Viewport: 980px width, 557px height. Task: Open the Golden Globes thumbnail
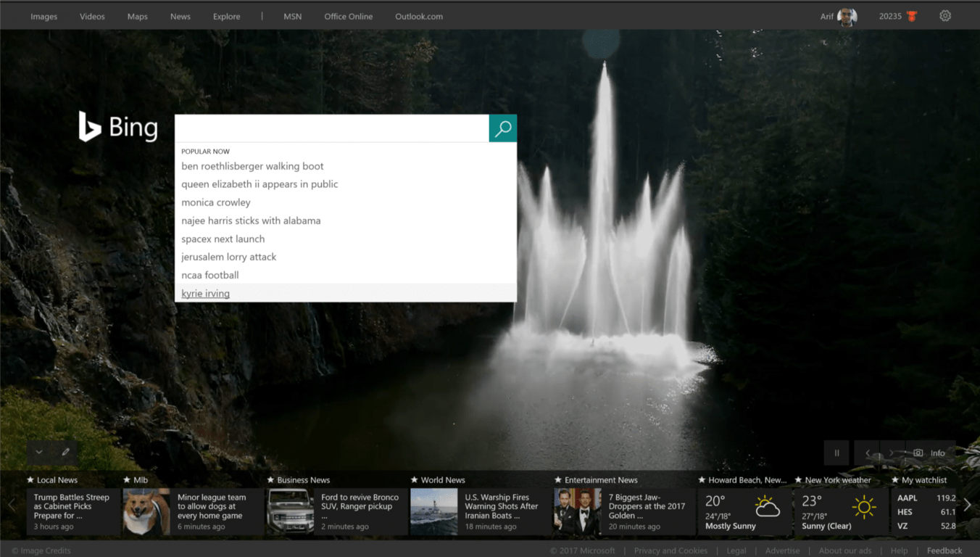coord(577,511)
